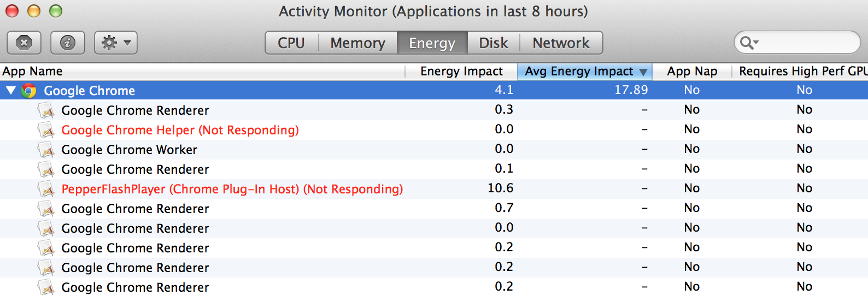Select Google Chrome Renderer with 0.0 impact
The image size is (868, 295).
[434, 228]
